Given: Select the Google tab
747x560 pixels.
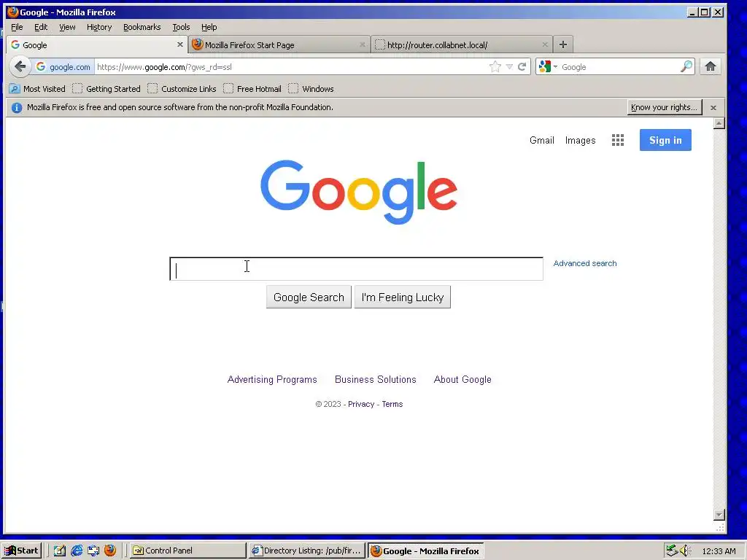Looking at the screenshot, I should (x=97, y=44).
